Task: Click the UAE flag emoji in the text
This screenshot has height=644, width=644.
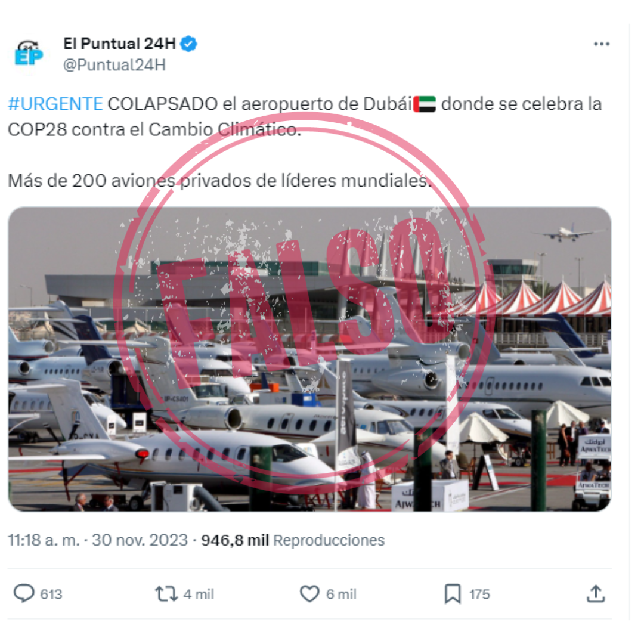Action: pos(425,104)
